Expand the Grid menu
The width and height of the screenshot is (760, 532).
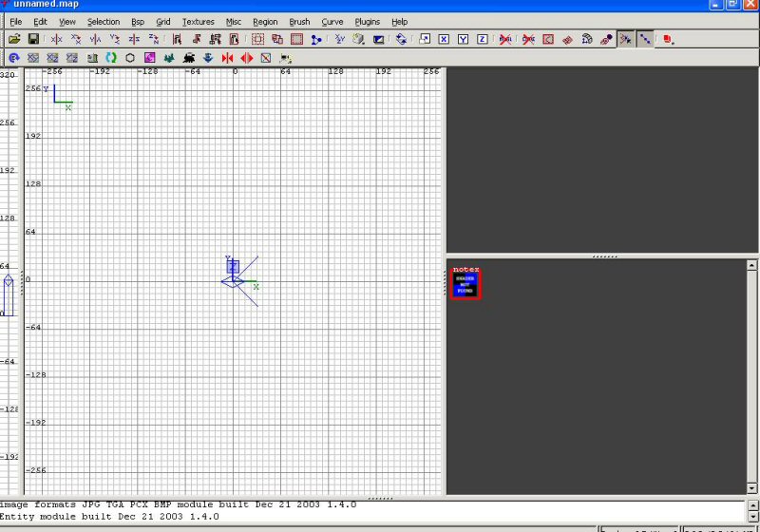coord(163,21)
